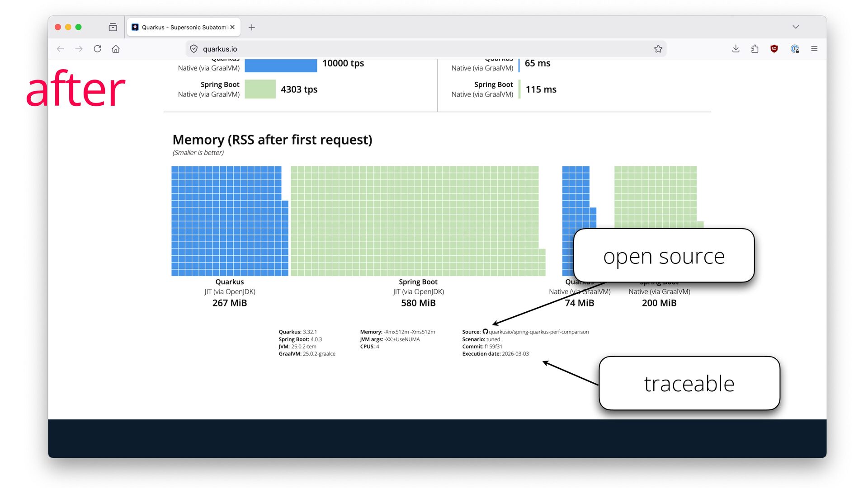Open the recent browsing tab view icon
The width and height of the screenshot is (868, 488).
coord(113,28)
